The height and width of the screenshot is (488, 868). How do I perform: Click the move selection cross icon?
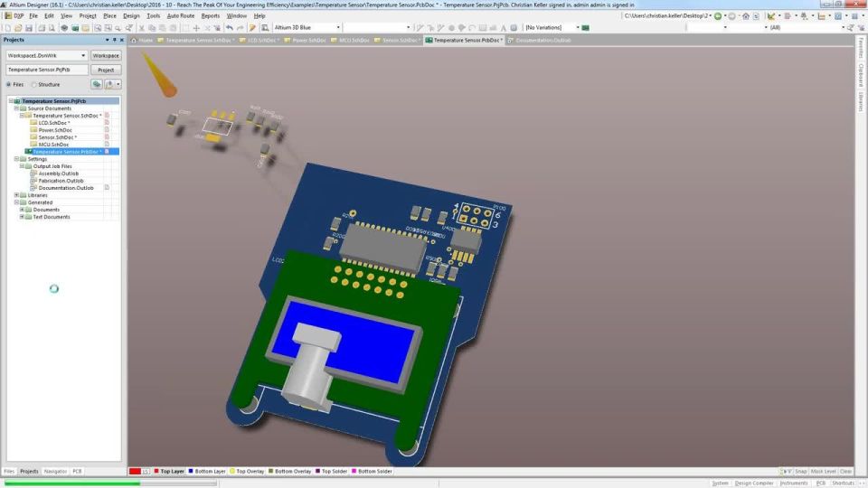pos(196,28)
